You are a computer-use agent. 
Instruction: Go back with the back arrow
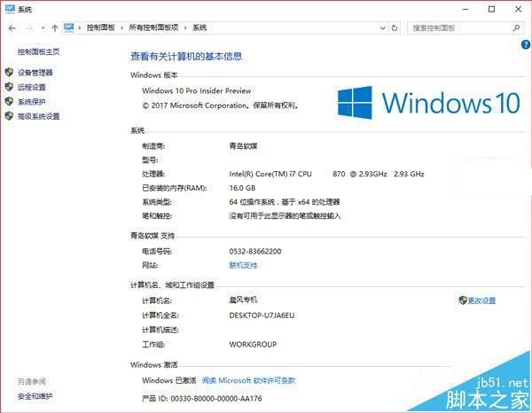(12, 28)
